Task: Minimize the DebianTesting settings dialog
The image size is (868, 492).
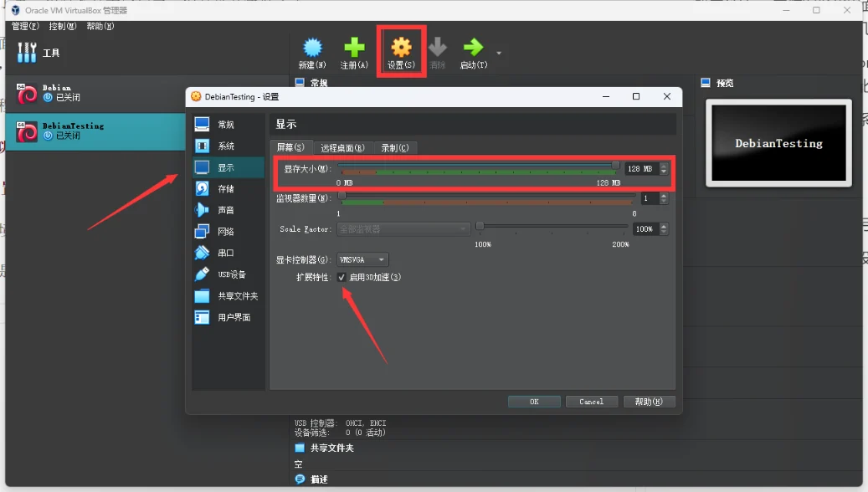Action: (606, 96)
